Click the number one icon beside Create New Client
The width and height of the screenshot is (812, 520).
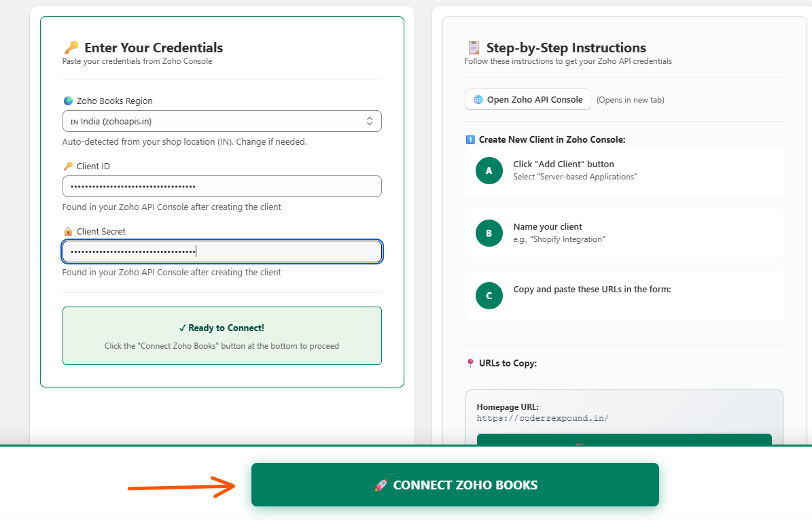point(470,139)
